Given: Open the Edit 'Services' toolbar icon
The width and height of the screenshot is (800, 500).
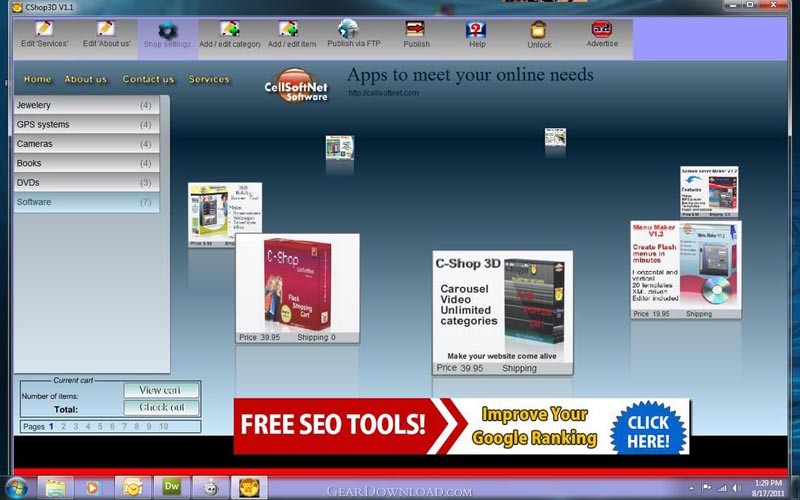Looking at the screenshot, I should coord(44,29).
